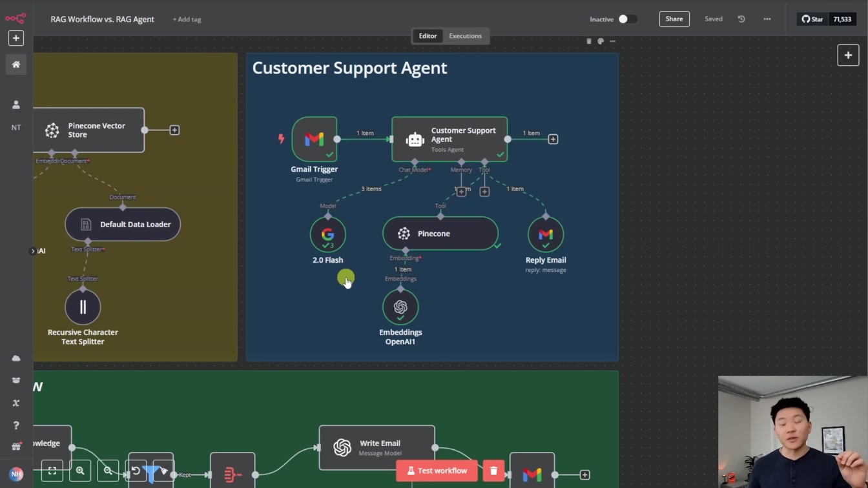This screenshot has width=868, height=488.
Task: Click the plus button below the n8n logo
Action: (x=16, y=38)
